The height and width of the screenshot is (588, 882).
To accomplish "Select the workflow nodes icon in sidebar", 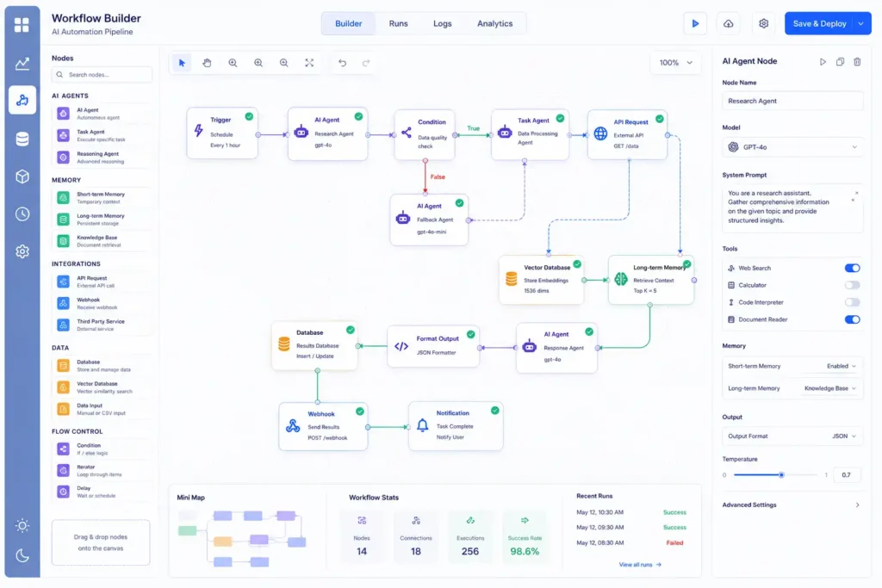I will [22, 101].
